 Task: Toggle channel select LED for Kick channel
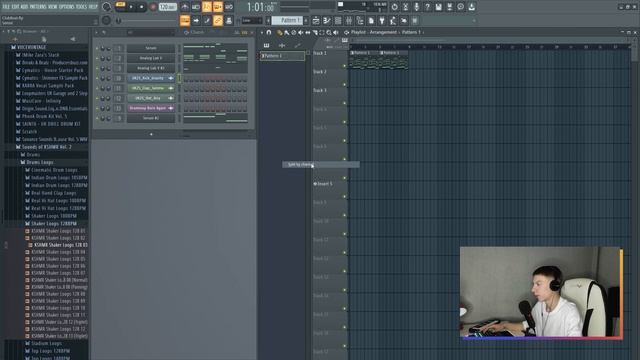pyautogui.click(x=179, y=78)
